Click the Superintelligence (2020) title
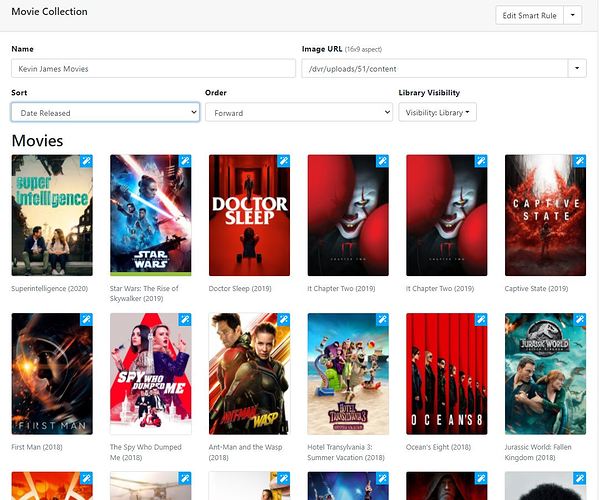 48,289
